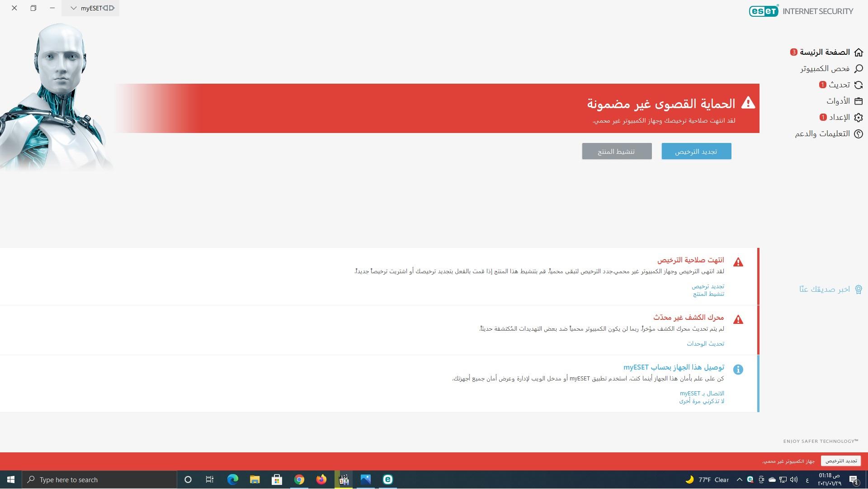Open Cortana from the taskbar

188,480
